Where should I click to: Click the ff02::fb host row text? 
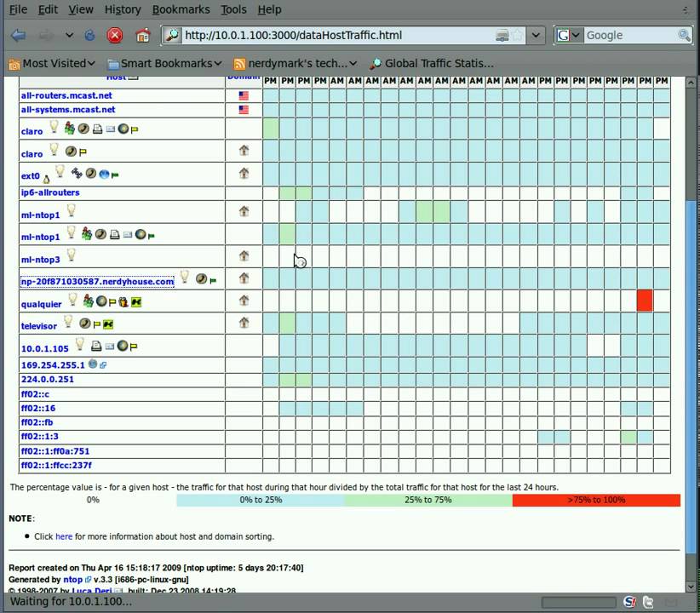pos(37,422)
